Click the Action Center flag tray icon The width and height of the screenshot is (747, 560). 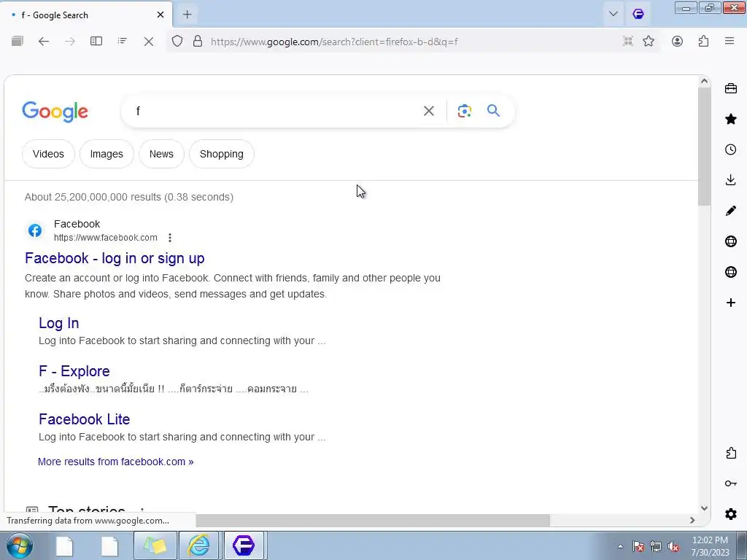(x=638, y=547)
